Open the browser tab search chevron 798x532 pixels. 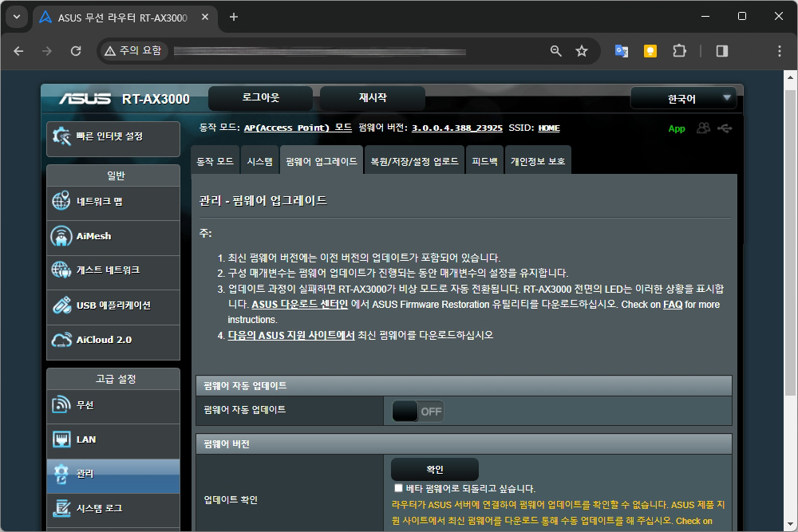[17, 17]
